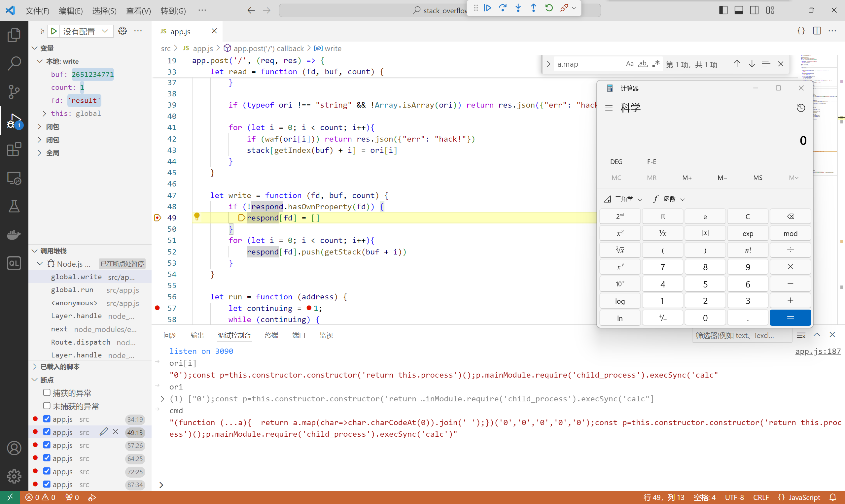
Task: Open the app.js:187 source link
Action: pyautogui.click(x=818, y=351)
